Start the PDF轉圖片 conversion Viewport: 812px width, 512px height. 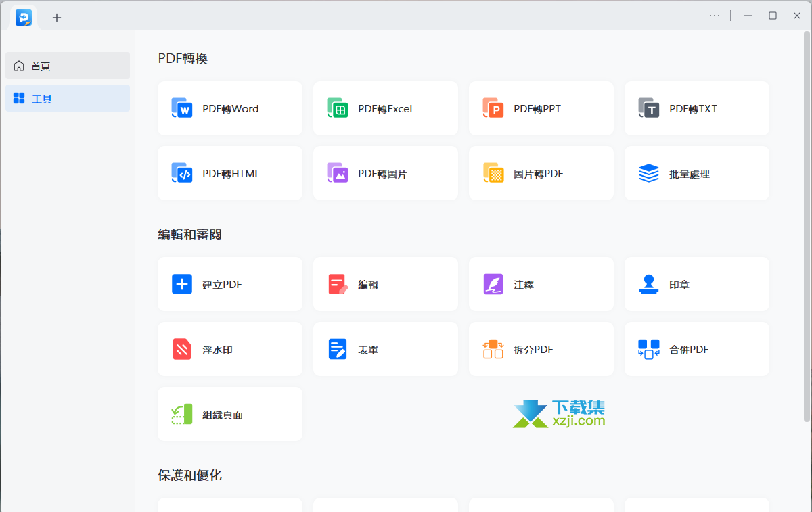click(386, 173)
